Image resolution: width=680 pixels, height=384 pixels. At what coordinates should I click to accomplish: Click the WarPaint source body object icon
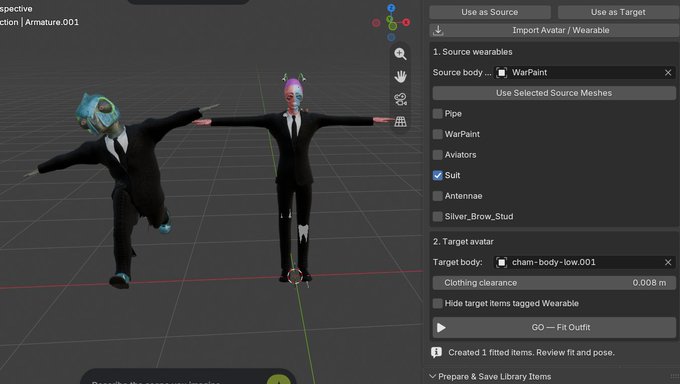pos(502,72)
